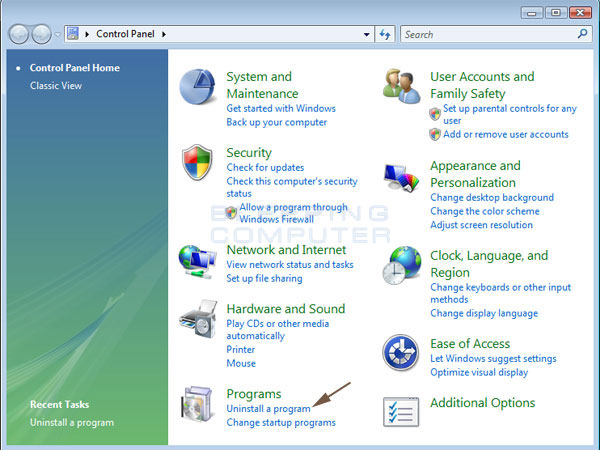Open User Accounts and Family Safety heading

coord(482,85)
